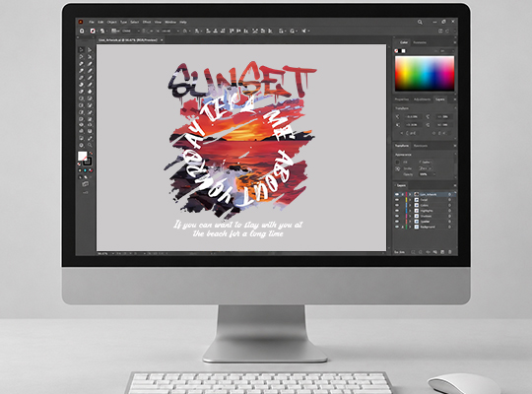Viewport: 532px width, 394px height.
Task: Click the Sun_Artwork layer thumbnail
Action: click(x=417, y=194)
